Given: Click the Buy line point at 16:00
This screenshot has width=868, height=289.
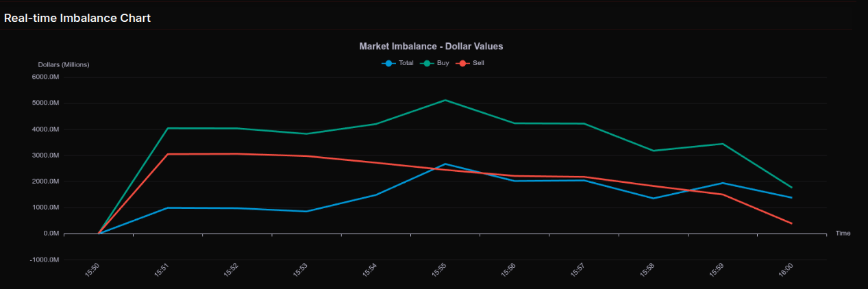Looking at the screenshot, I should [791, 187].
